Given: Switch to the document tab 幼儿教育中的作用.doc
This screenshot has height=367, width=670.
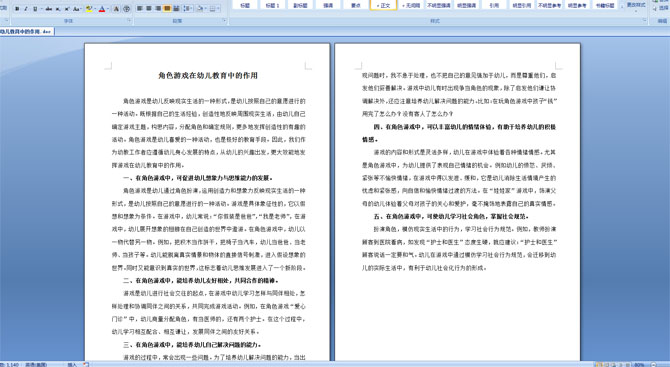Looking at the screenshot, I should tap(26, 31).
